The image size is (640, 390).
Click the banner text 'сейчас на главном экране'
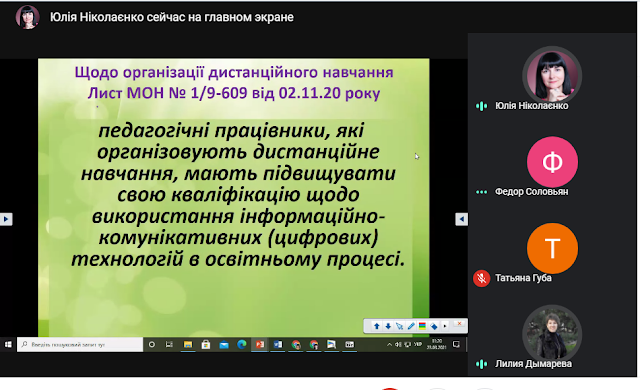[x=220, y=17]
